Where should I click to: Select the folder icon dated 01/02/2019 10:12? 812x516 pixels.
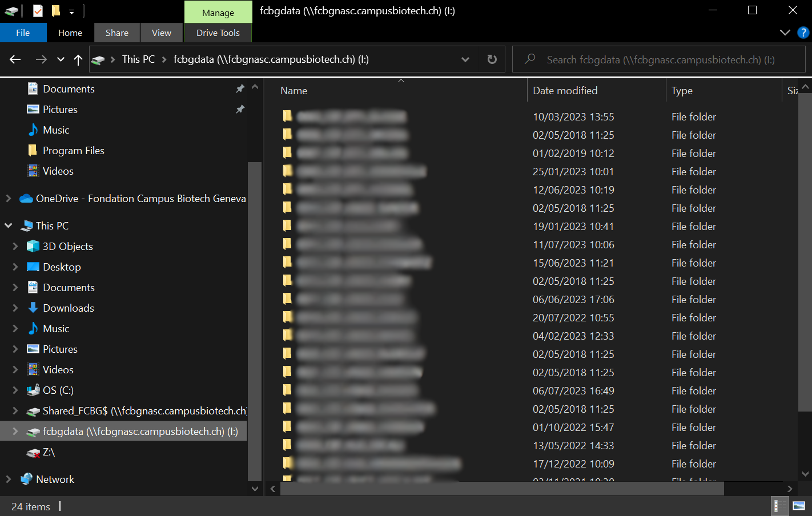click(x=287, y=152)
